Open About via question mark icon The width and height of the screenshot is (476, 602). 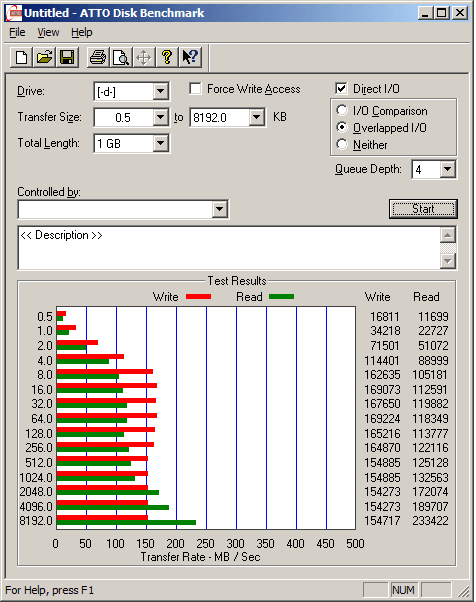click(167, 58)
